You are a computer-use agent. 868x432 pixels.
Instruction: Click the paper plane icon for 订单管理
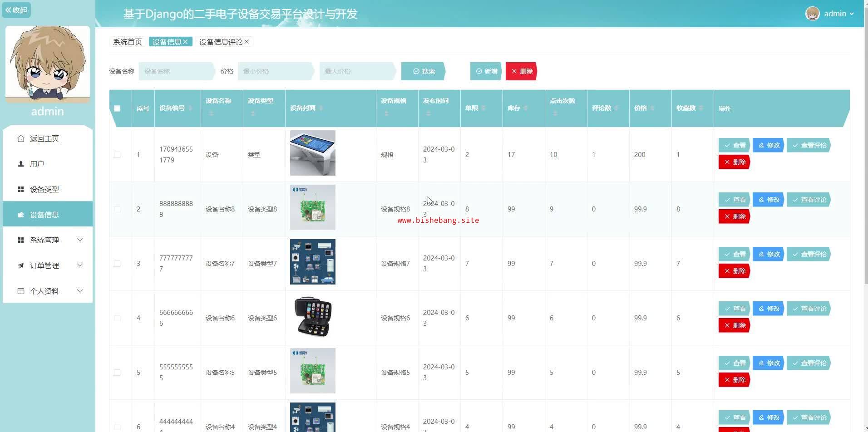21,265
